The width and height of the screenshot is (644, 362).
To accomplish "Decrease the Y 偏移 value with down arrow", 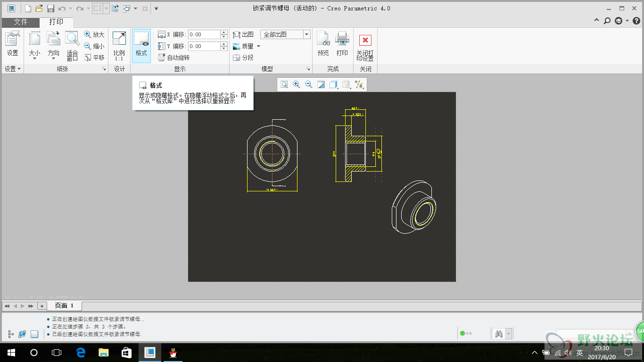I will (x=224, y=49).
